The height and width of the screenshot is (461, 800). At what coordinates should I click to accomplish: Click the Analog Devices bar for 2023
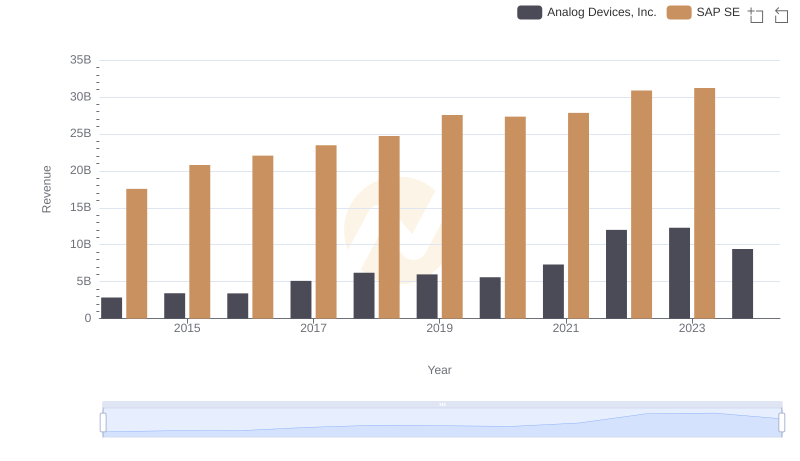(x=680, y=273)
